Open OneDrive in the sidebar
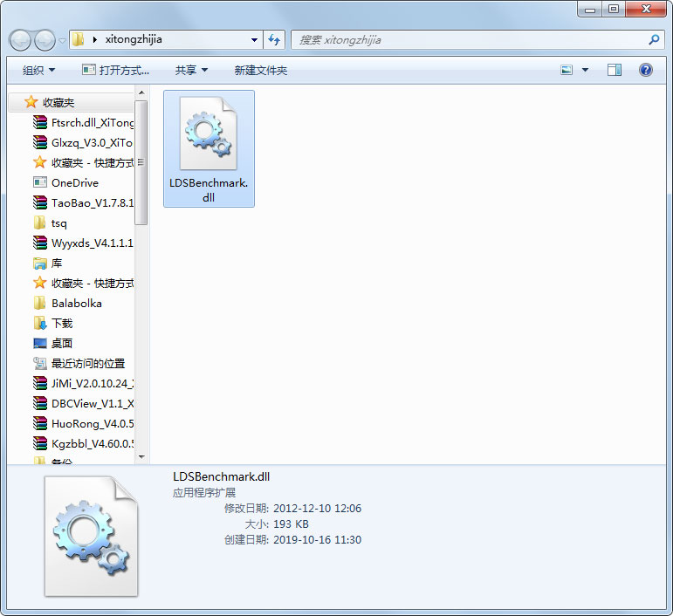The image size is (673, 616). pyautogui.click(x=74, y=183)
